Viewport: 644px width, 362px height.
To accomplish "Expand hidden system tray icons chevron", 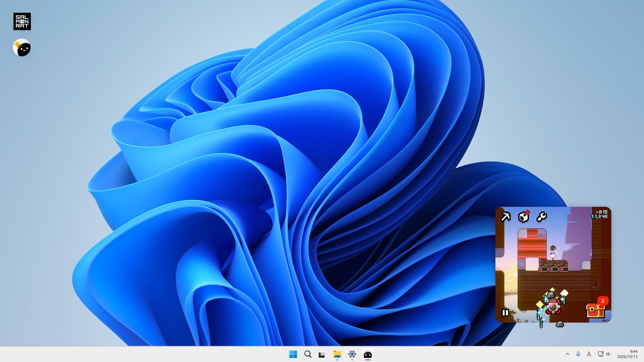I will pos(568,354).
